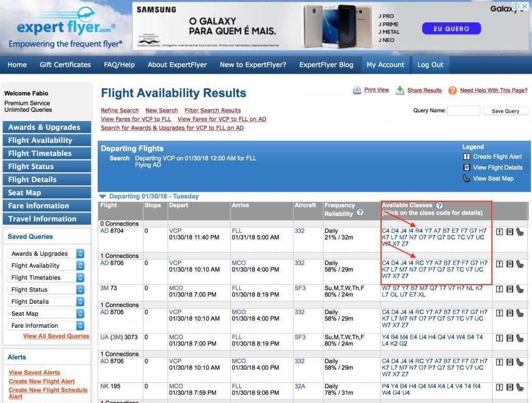The image size is (532, 403).
Task: Open the Flight Status sidebar menu button
Action: tap(47, 167)
